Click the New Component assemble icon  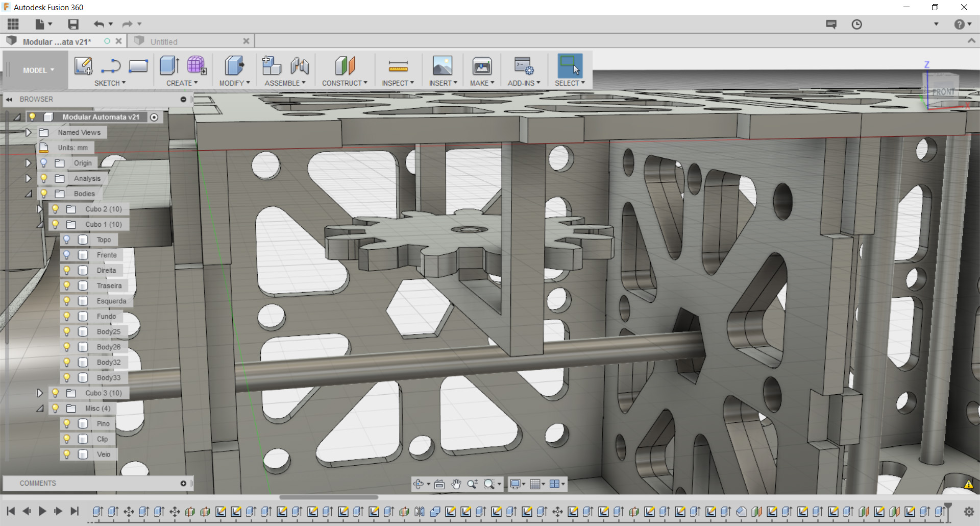[x=272, y=66]
